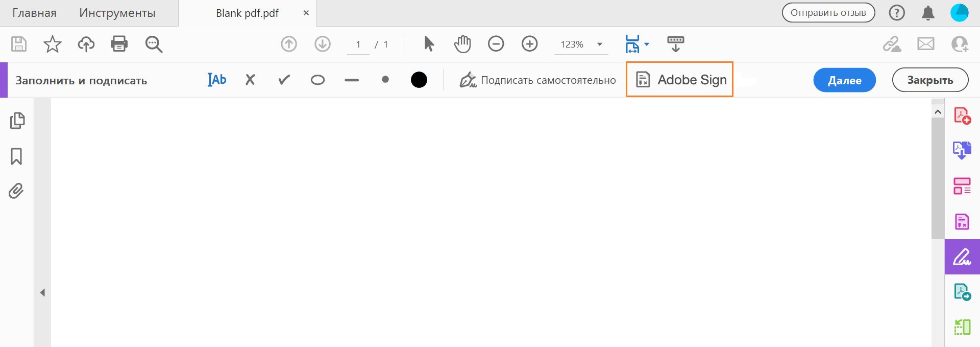The width and height of the screenshot is (980, 347).
Task: Select the line dash tool
Action: pos(352,80)
